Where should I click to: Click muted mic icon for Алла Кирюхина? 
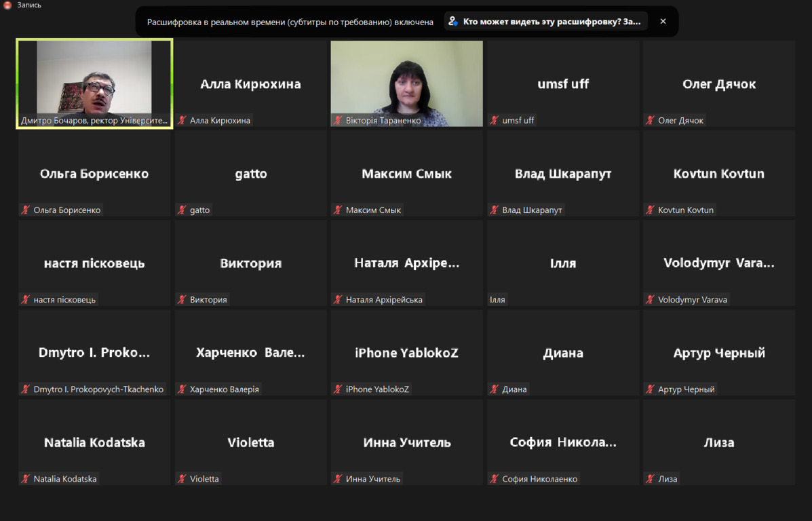click(x=182, y=120)
